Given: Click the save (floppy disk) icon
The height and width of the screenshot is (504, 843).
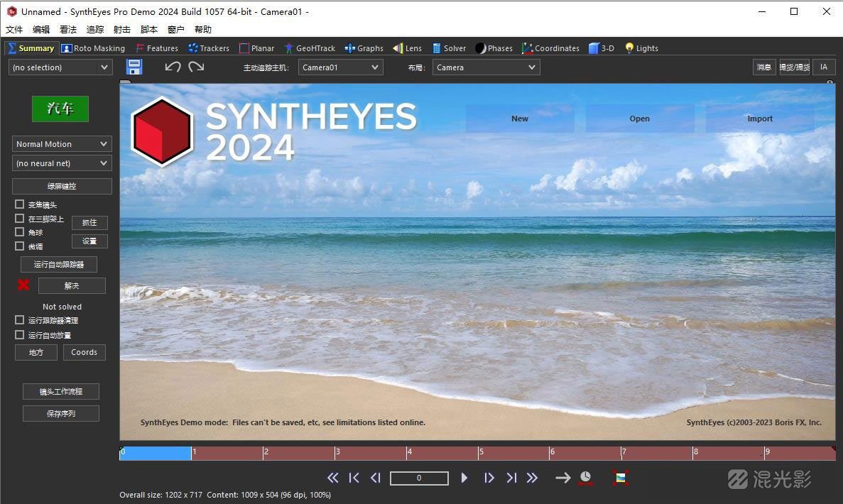Looking at the screenshot, I should [x=134, y=67].
